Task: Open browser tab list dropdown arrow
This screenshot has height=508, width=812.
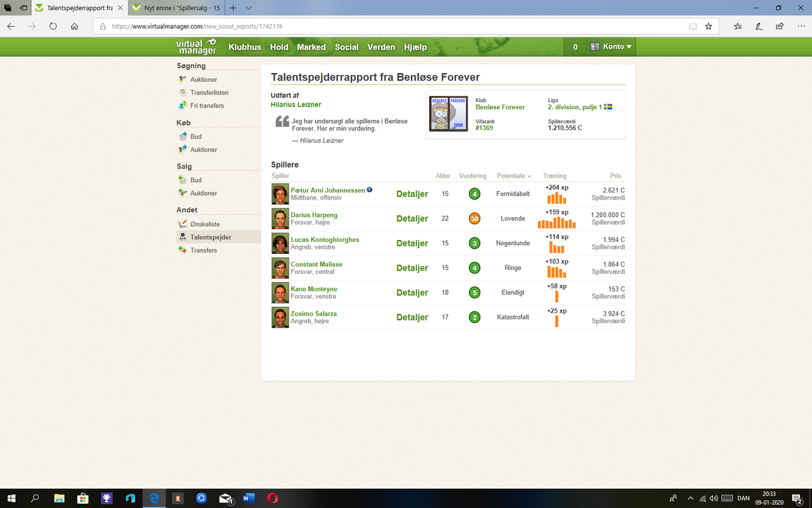Action: coord(248,8)
